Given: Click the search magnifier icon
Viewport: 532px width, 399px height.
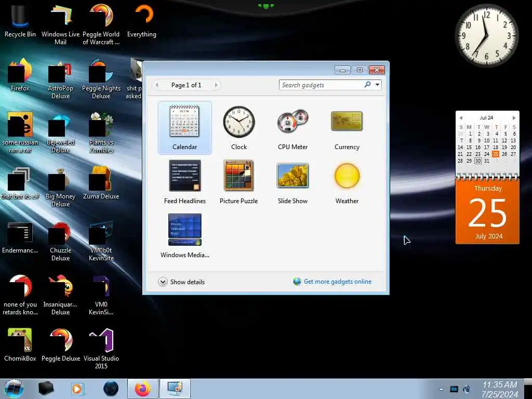Looking at the screenshot, I should pos(367,85).
